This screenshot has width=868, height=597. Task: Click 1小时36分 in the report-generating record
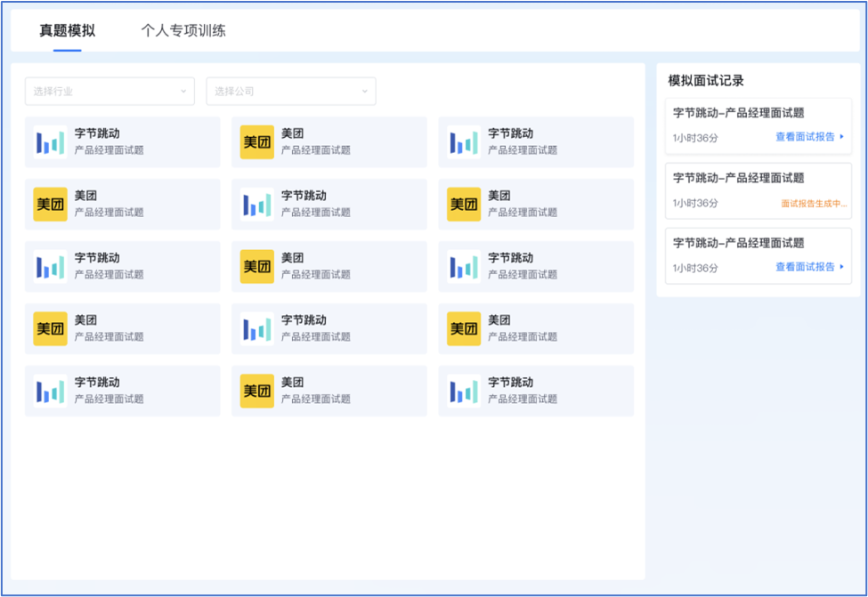[x=695, y=203]
